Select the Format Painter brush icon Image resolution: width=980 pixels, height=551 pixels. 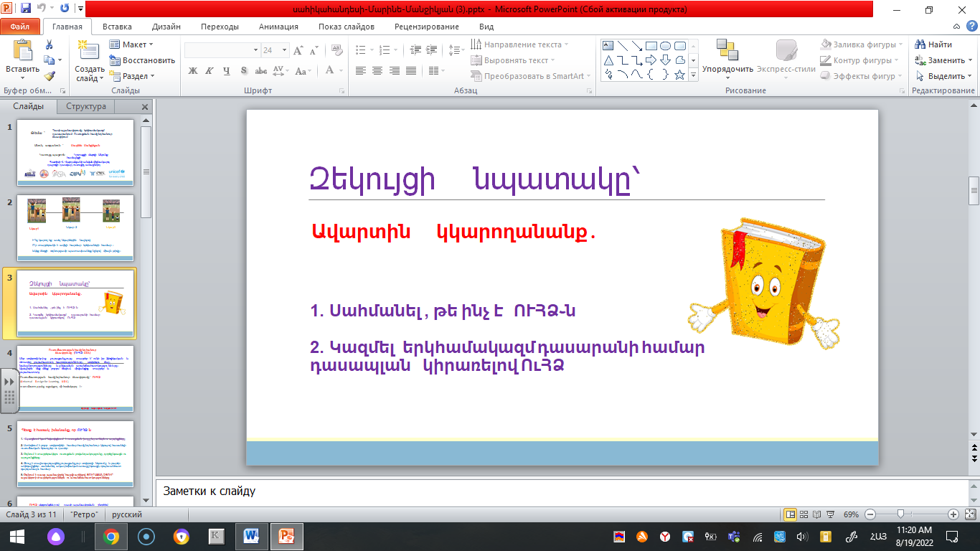[x=49, y=76]
